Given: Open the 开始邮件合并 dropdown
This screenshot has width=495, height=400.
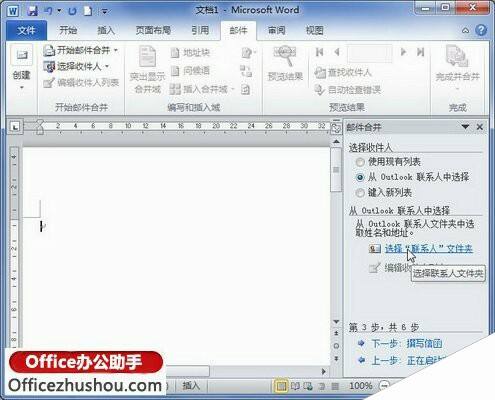Looking at the screenshot, I should (x=80, y=51).
